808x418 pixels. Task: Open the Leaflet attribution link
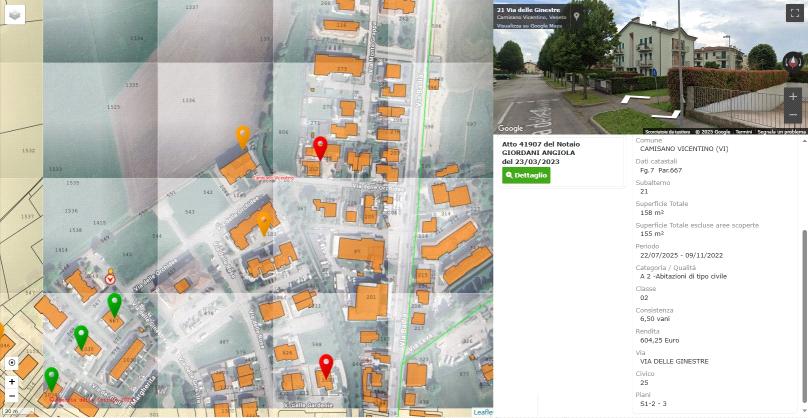pos(482,412)
